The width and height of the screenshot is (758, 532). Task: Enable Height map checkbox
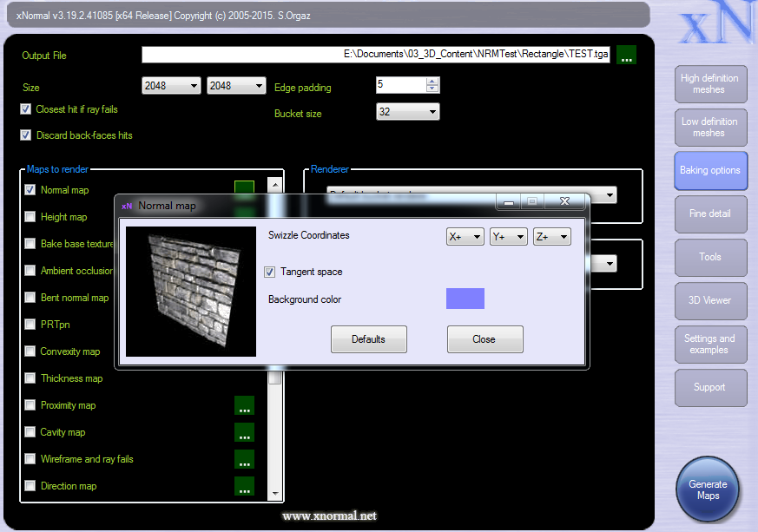click(x=30, y=217)
